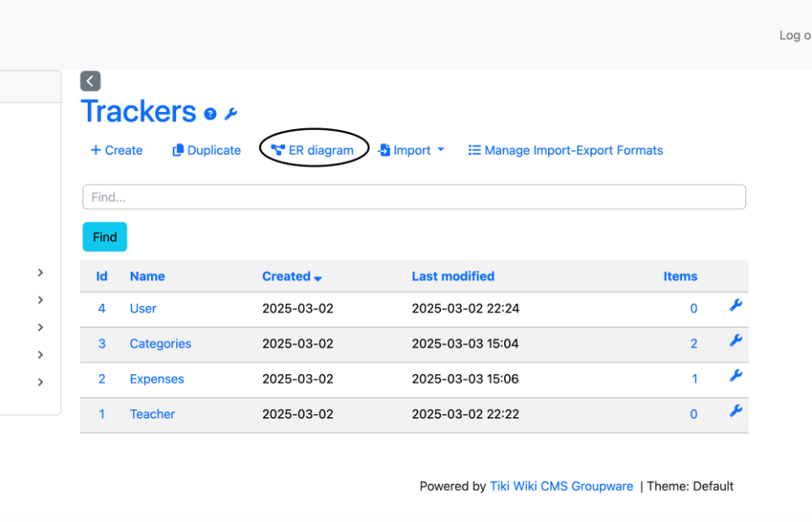Open wrench actions for Categories tracker row
812x522 pixels.
point(736,341)
